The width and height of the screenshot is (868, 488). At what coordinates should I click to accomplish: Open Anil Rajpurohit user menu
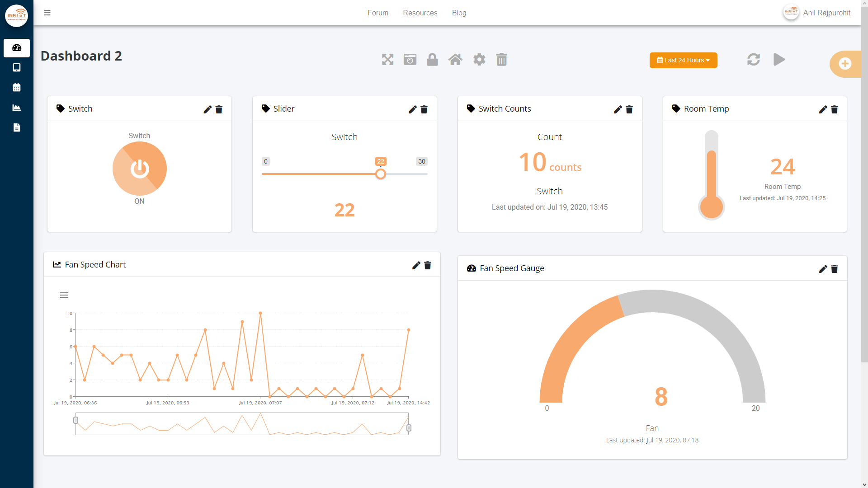click(816, 13)
